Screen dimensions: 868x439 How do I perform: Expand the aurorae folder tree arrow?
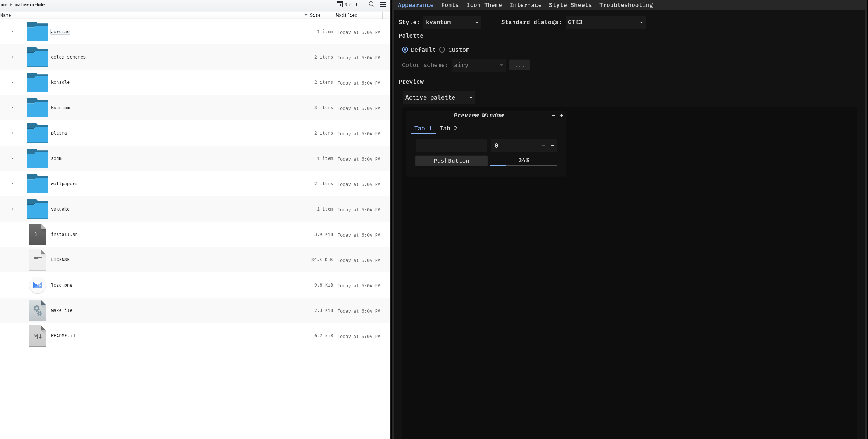(12, 32)
